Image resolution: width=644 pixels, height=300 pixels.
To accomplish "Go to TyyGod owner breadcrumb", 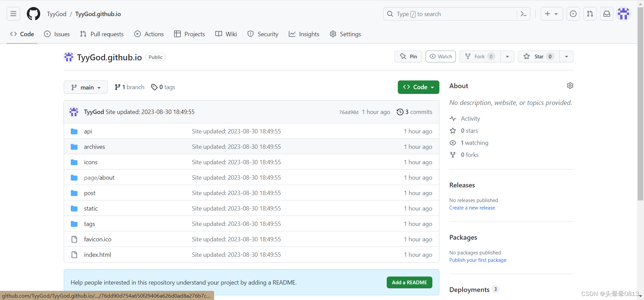I will click(x=57, y=14).
